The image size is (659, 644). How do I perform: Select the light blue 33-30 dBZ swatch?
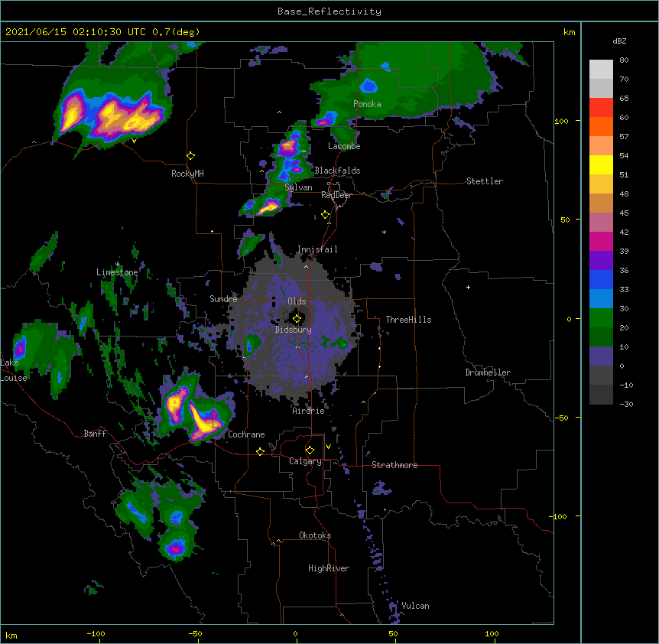(x=601, y=299)
